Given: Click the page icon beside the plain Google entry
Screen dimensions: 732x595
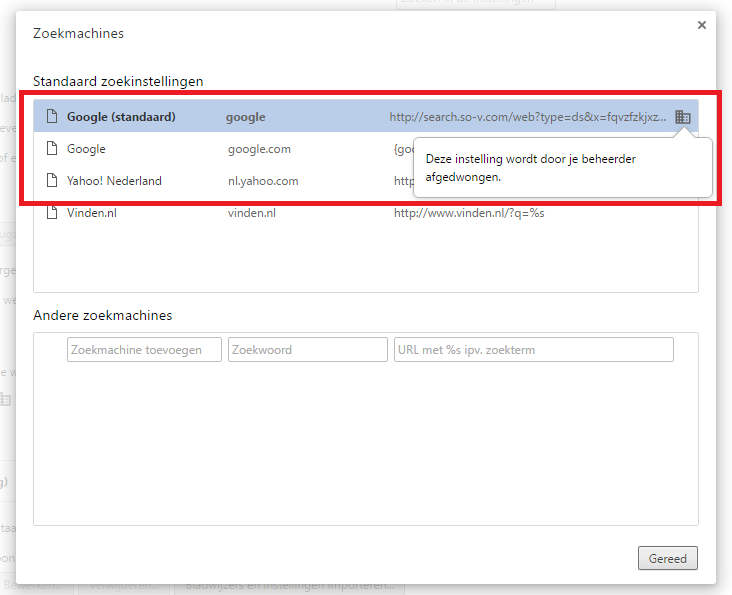Looking at the screenshot, I should [52, 148].
